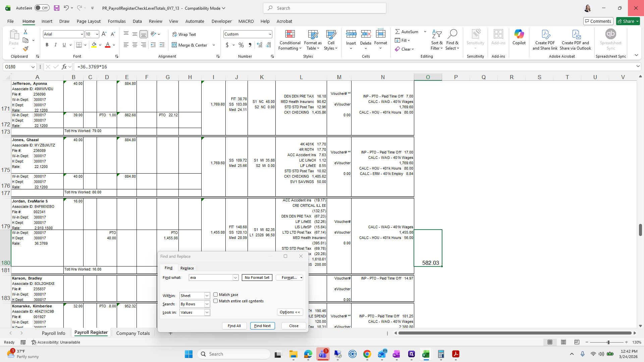Open the Formulas ribbon tab
The height and width of the screenshot is (362, 644).
coord(117,21)
